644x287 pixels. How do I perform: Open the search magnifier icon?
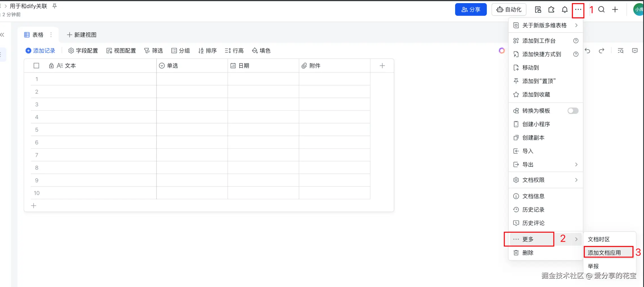[601, 10]
